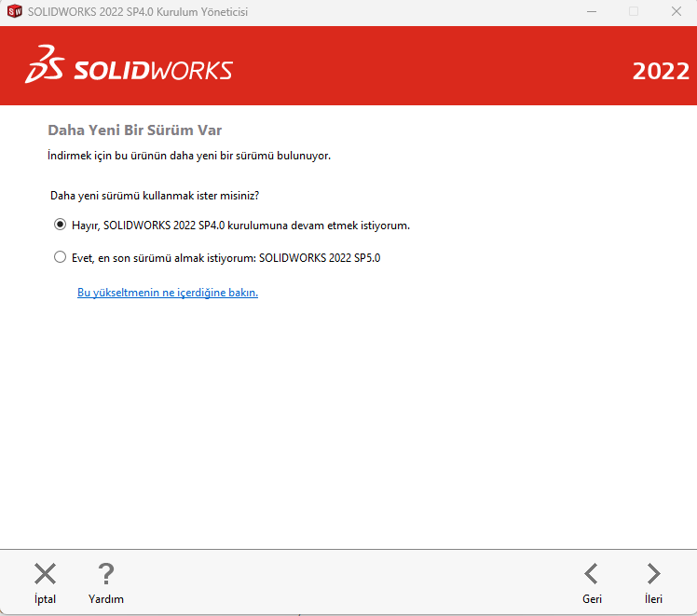Screen dimensions: 697x616
Task: Open Yardım help question mark icon
Action: pyautogui.click(x=106, y=574)
